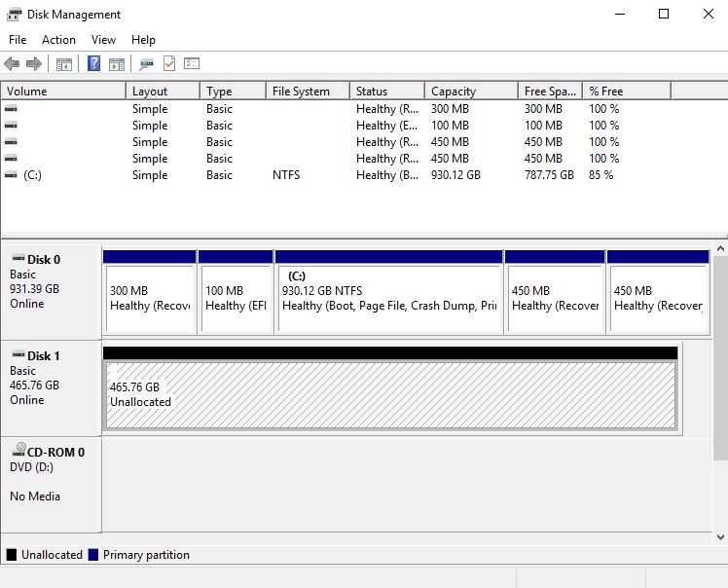Select the (C:) volume row in list
The height and width of the screenshot is (588, 728).
tap(32, 175)
